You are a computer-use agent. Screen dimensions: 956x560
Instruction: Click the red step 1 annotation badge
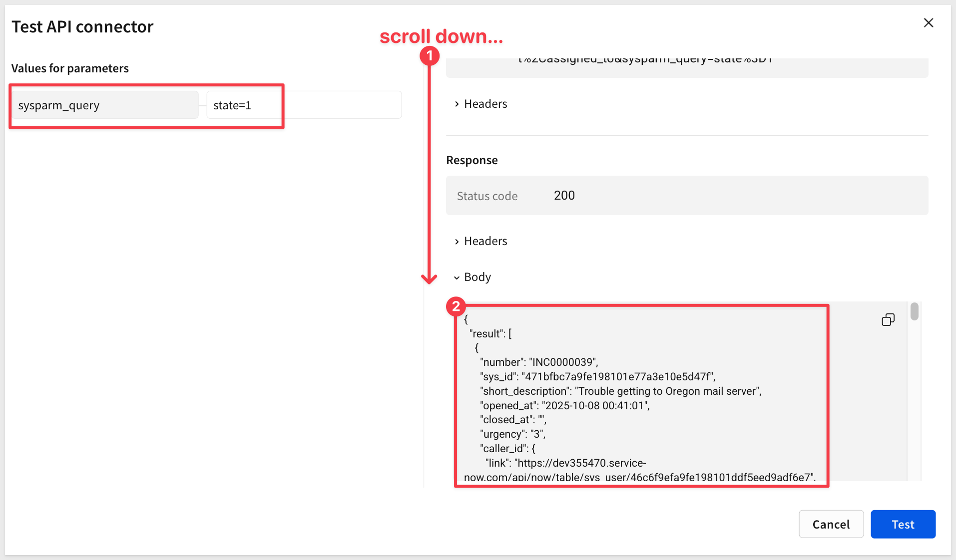(x=429, y=55)
